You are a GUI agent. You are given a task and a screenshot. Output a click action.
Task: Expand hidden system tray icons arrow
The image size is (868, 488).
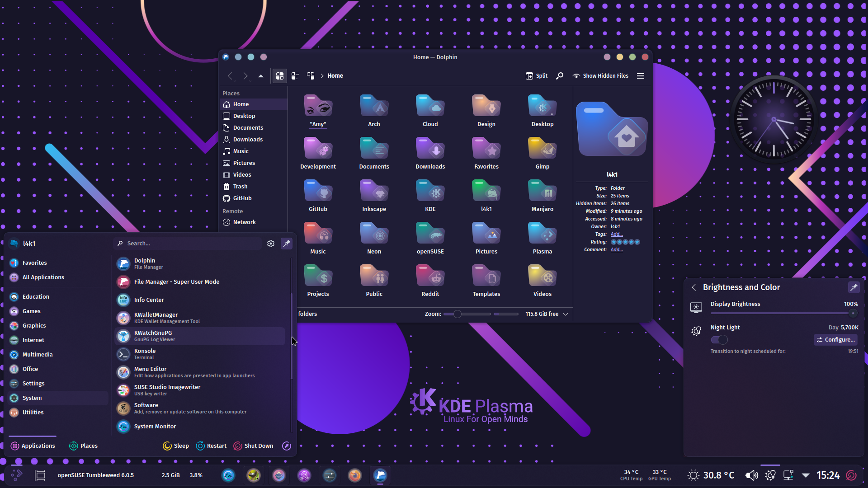click(x=806, y=475)
